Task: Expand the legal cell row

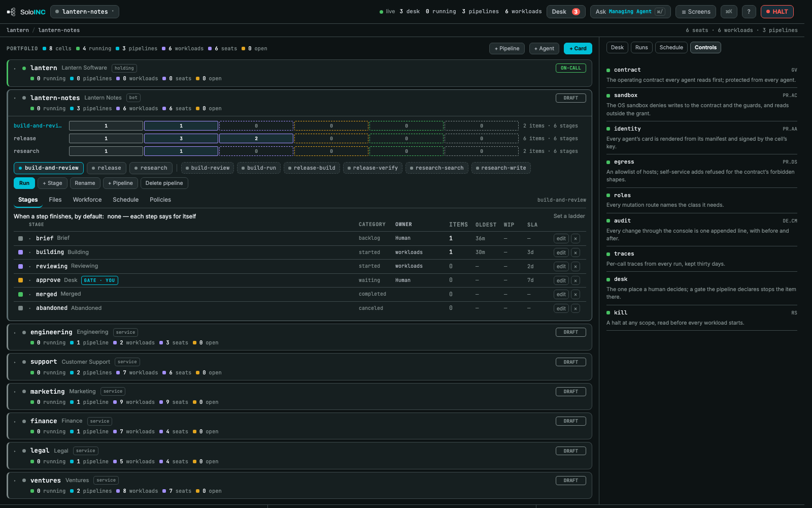Action: tap(15, 451)
